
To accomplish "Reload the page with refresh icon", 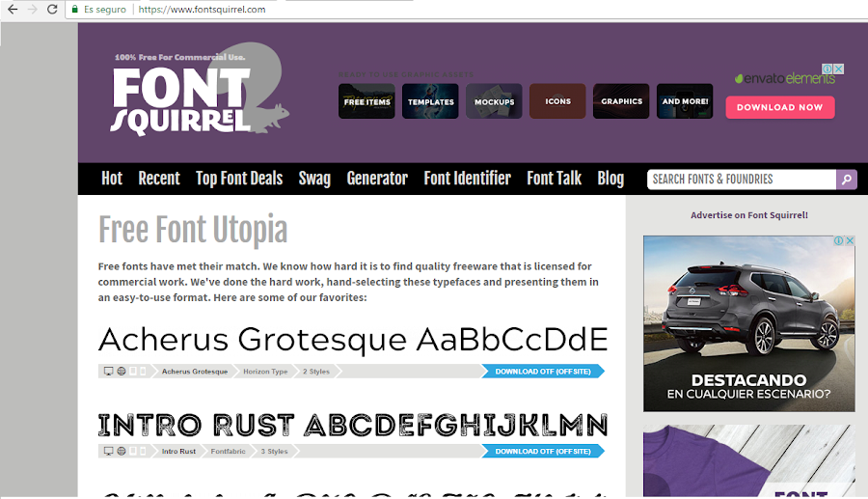I will (52, 10).
